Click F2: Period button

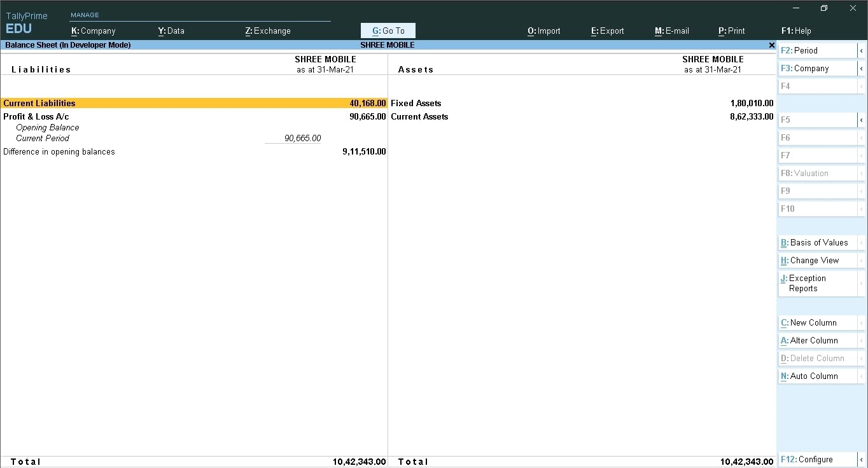pos(818,50)
